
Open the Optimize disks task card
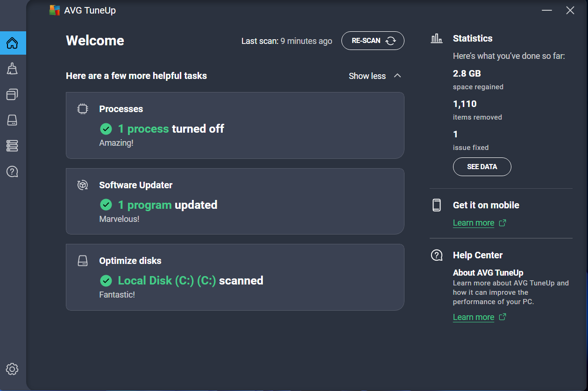pyautogui.click(x=235, y=277)
